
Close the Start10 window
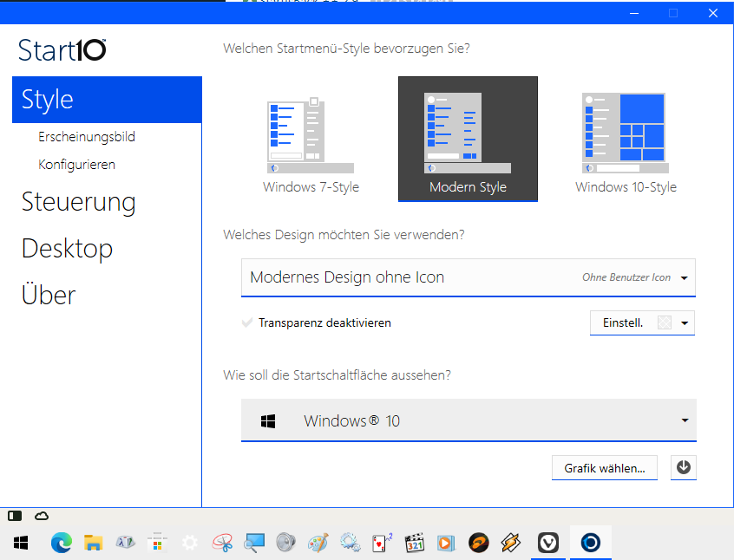coord(713,13)
